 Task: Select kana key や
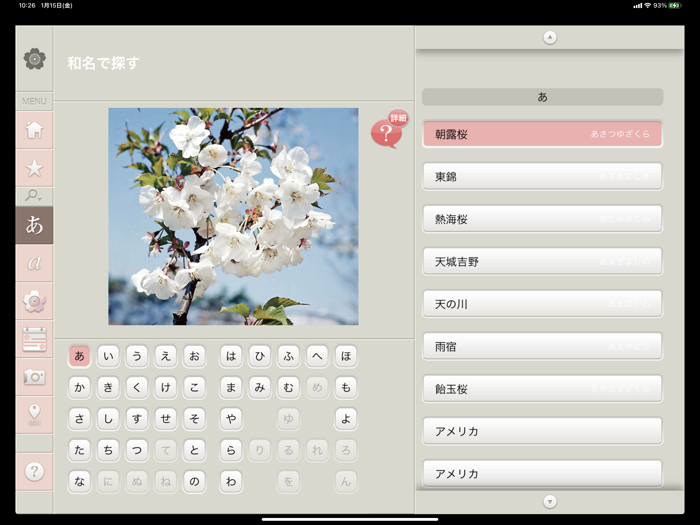pyautogui.click(x=231, y=418)
